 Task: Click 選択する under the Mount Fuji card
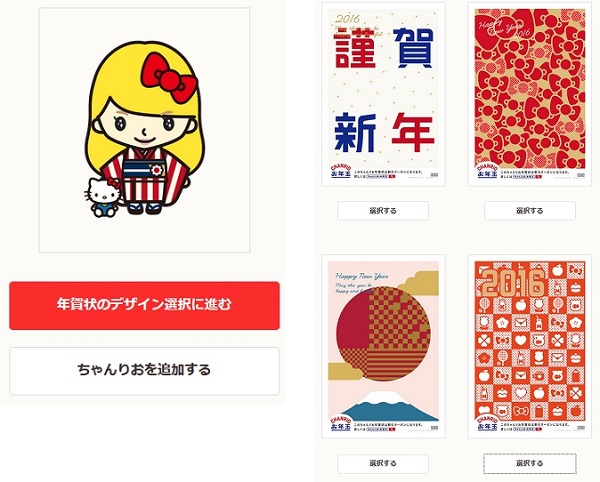coord(383,463)
